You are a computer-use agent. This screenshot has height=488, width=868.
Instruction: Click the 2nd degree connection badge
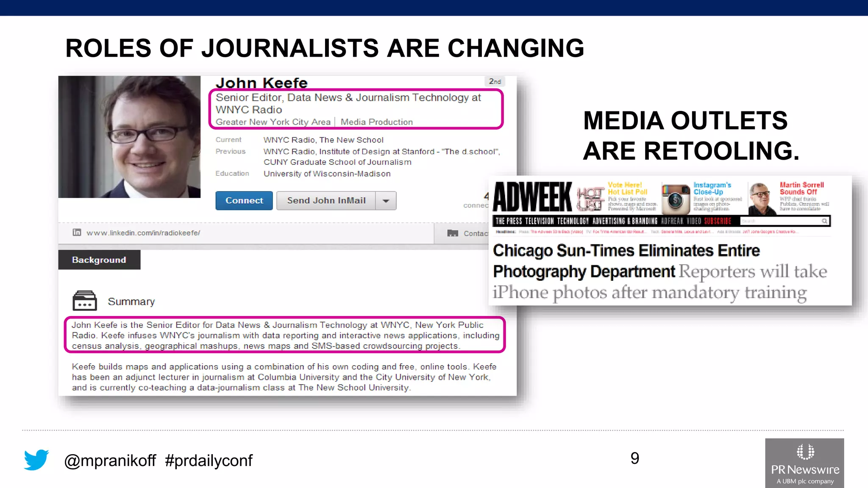495,81
